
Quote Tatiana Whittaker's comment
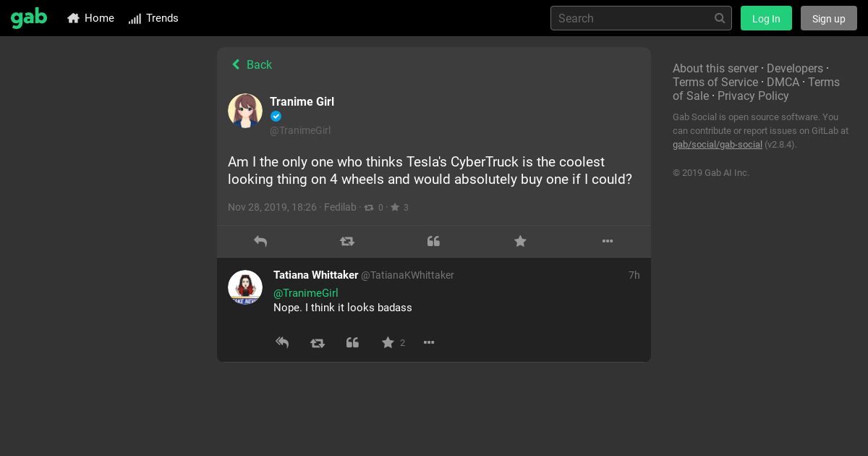tap(352, 343)
